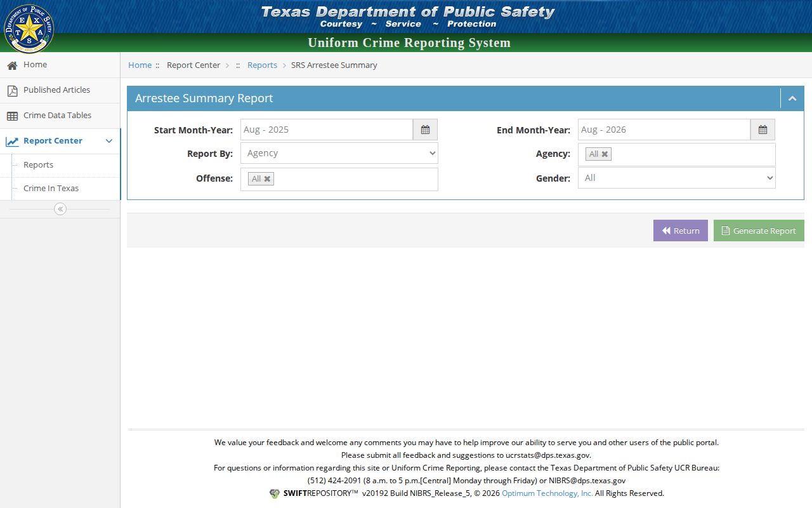Select Report Center menu item
812x508 pixels.
pyautogui.click(x=60, y=141)
